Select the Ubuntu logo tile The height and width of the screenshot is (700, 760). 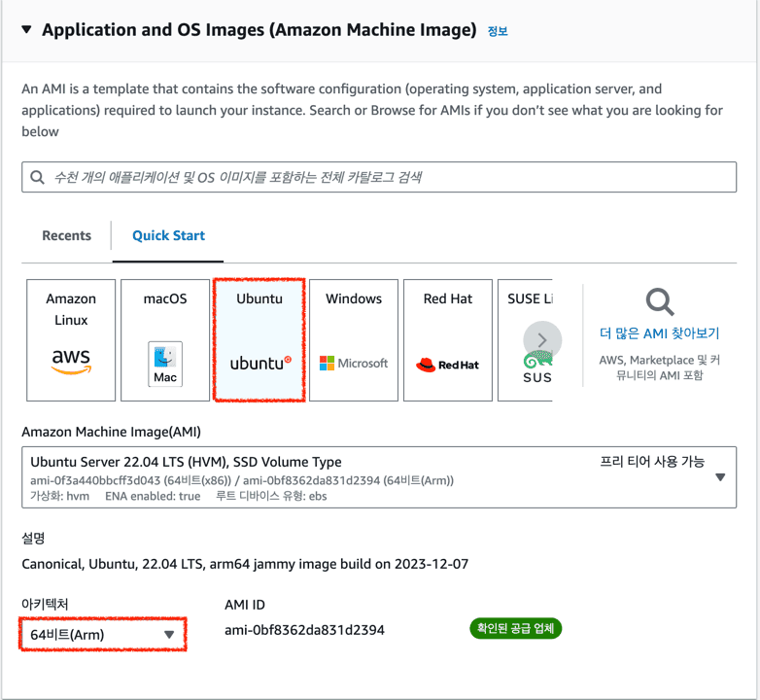259,340
